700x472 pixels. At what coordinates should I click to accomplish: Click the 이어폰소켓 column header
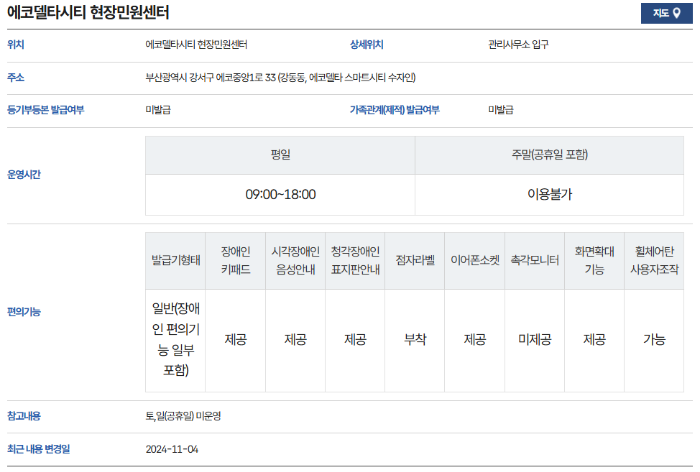tap(475, 260)
